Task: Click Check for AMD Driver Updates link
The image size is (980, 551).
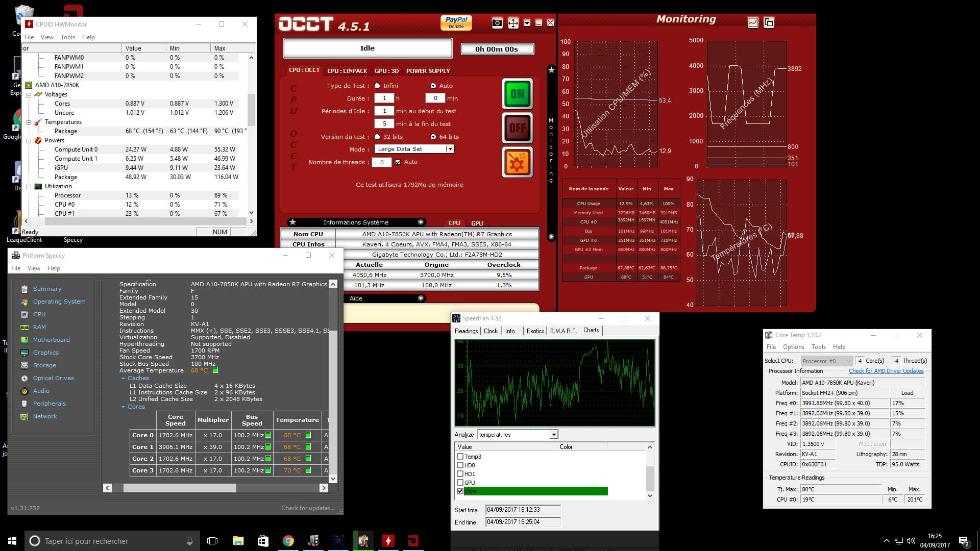Action: pyautogui.click(x=886, y=371)
